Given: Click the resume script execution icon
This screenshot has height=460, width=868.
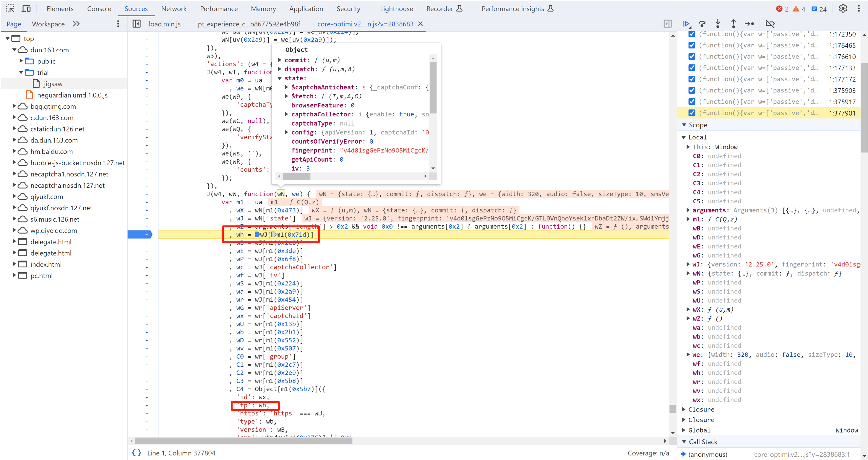Looking at the screenshot, I should (x=687, y=24).
